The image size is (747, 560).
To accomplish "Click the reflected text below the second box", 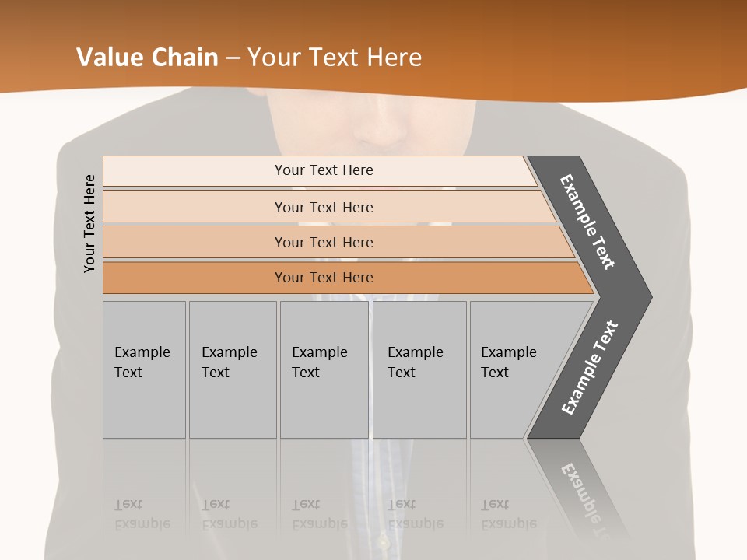I will tap(229, 514).
